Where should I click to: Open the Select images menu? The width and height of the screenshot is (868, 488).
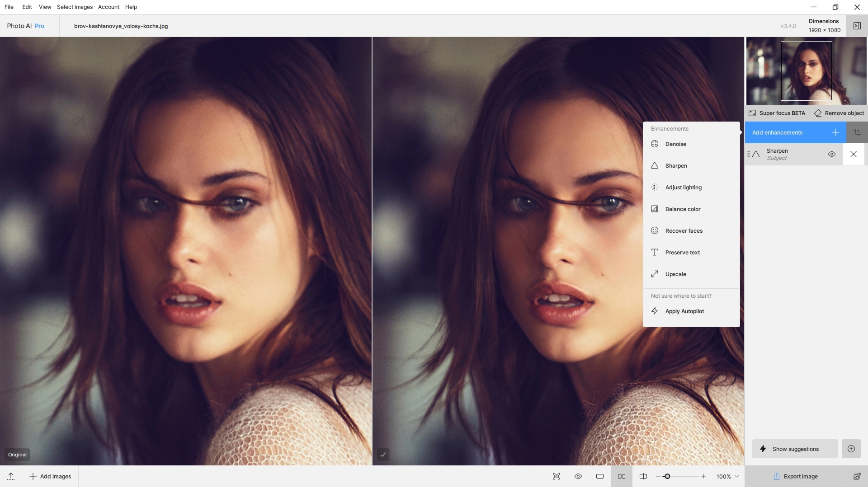click(x=75, y=7)
